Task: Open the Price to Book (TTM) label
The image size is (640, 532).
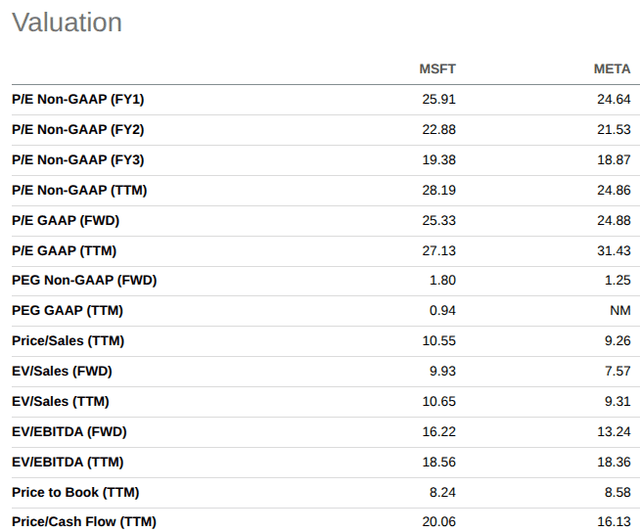Action: tap(76, 492)
